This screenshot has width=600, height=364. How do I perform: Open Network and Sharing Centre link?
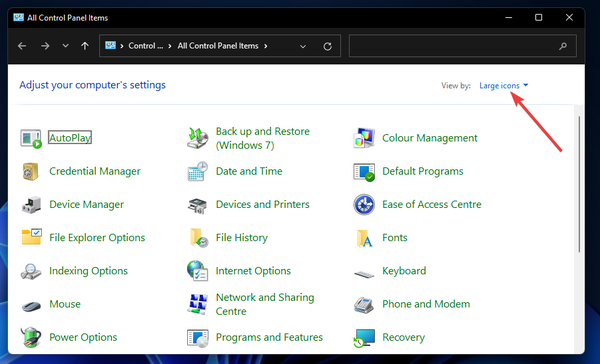pos(265,304)
